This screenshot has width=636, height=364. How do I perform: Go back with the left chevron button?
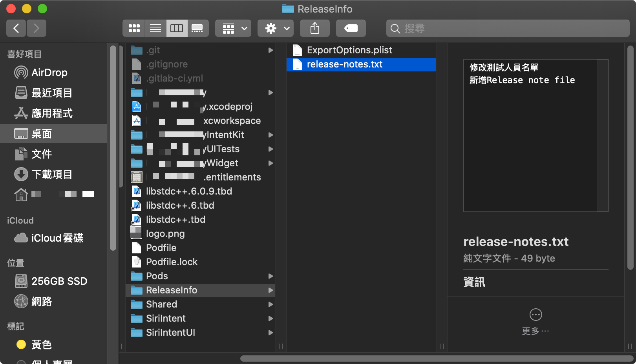(16, 28)
